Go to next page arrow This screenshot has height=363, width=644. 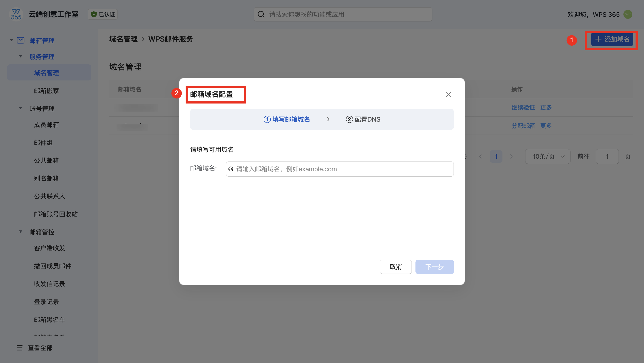coord(511,157)
